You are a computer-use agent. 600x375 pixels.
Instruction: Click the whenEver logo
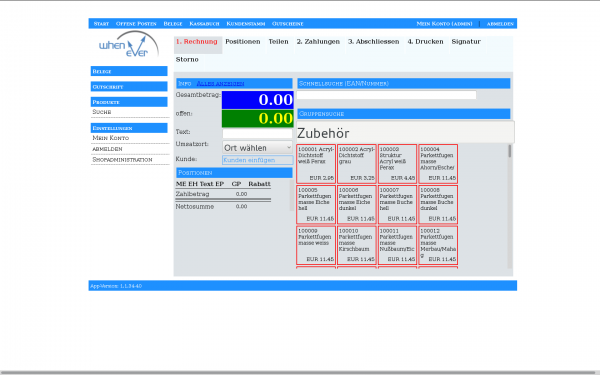pos(129,44)
